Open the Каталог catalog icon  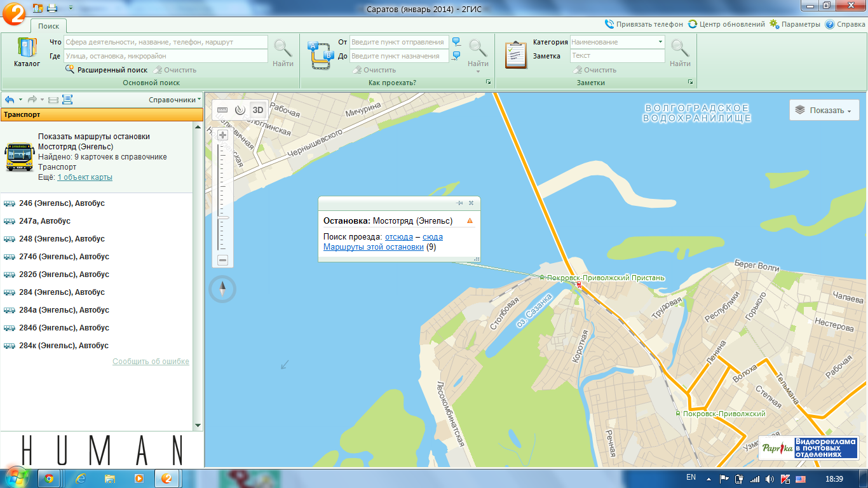tap(27, 52)
